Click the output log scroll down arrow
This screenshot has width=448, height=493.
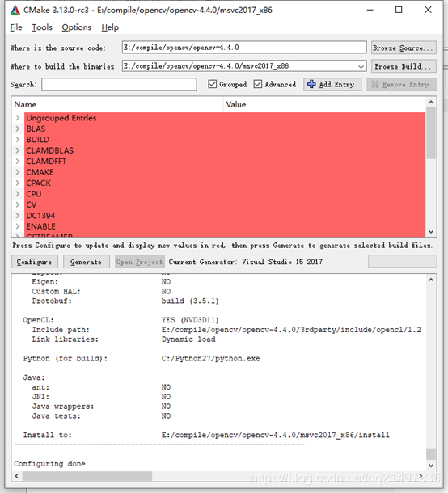431,465
